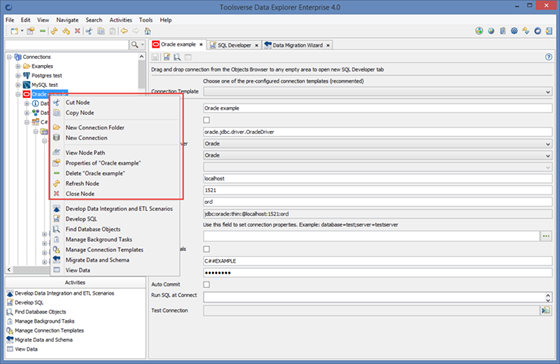Click the green minus Delete toolbar icon

coord(42,31)
